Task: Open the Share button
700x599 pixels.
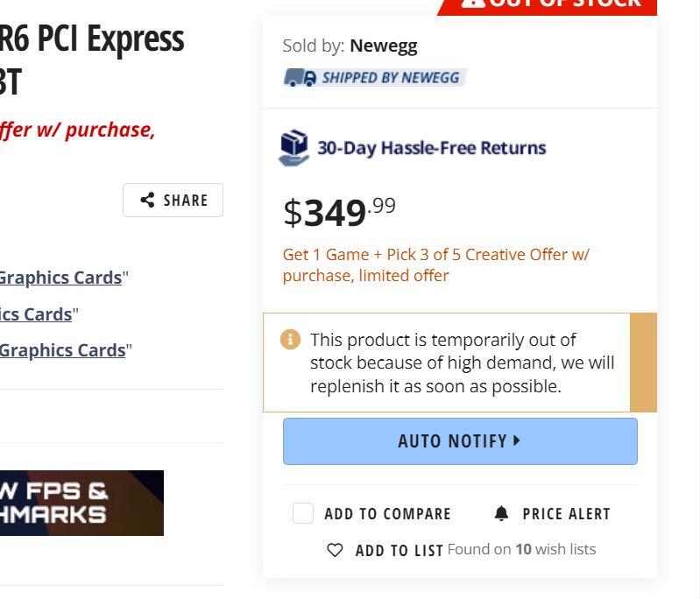Action: [173, 200]
